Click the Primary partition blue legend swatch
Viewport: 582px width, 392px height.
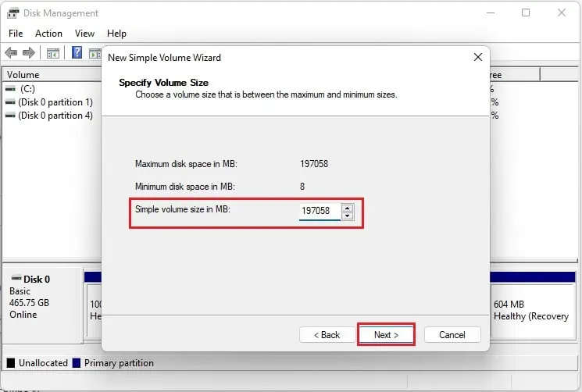point(77,362)
